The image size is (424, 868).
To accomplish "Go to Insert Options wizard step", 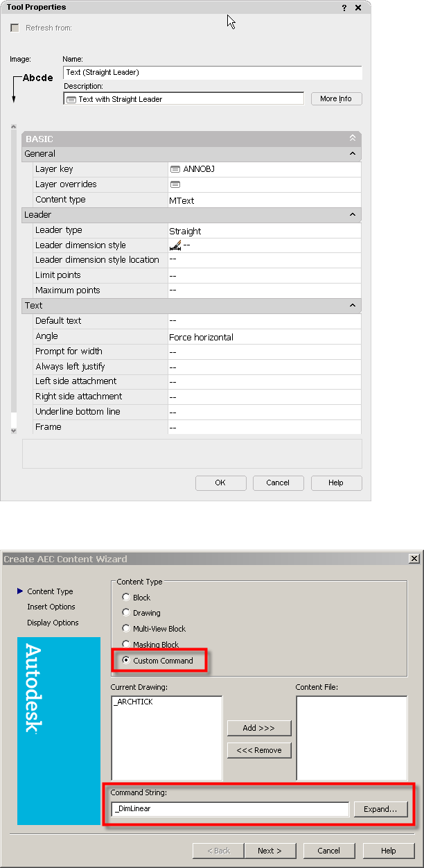I will click(x=51, y=607).
